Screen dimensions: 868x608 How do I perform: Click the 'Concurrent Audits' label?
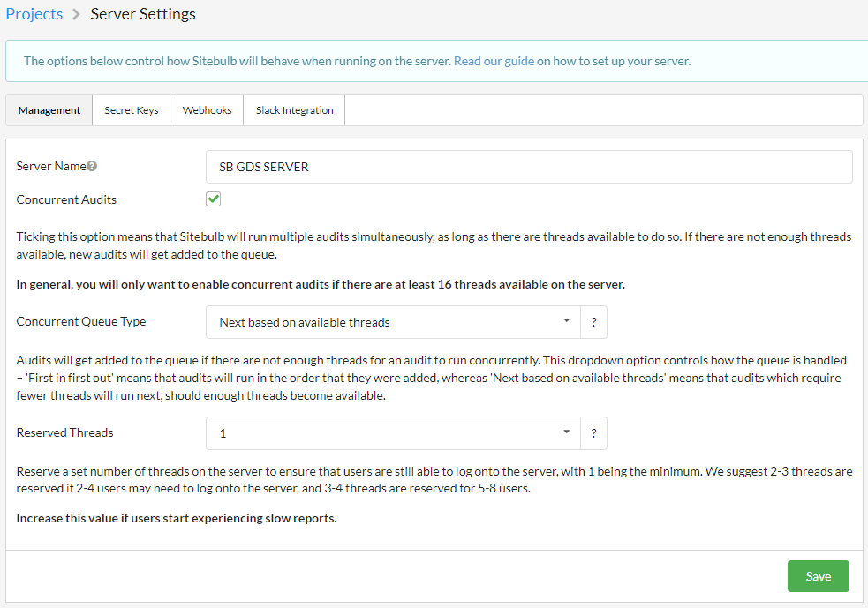[x=66, y=199]
